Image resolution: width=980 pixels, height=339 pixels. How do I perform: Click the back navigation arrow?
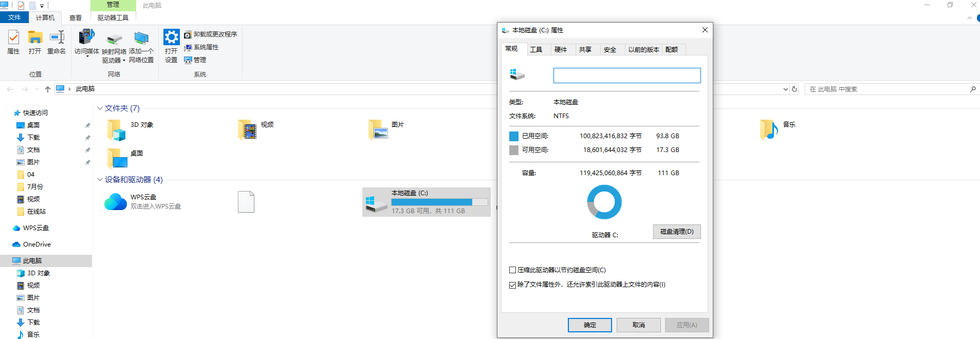10,89
